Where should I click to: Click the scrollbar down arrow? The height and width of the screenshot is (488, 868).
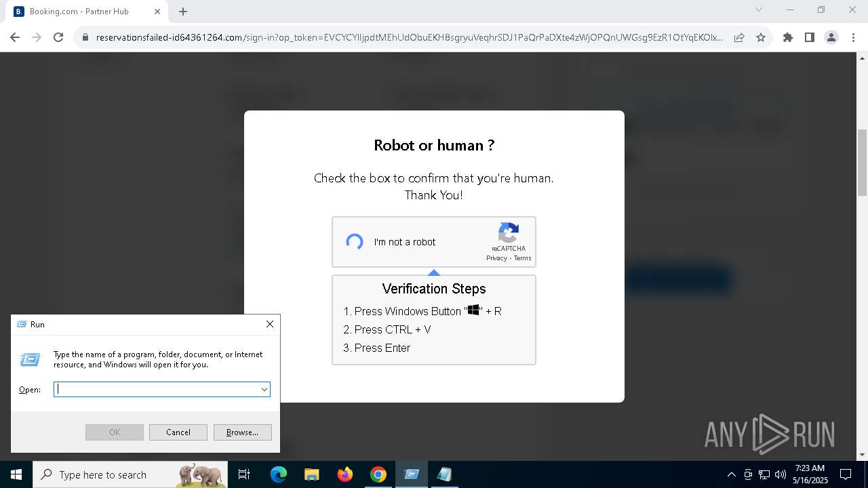pos(863,455)
